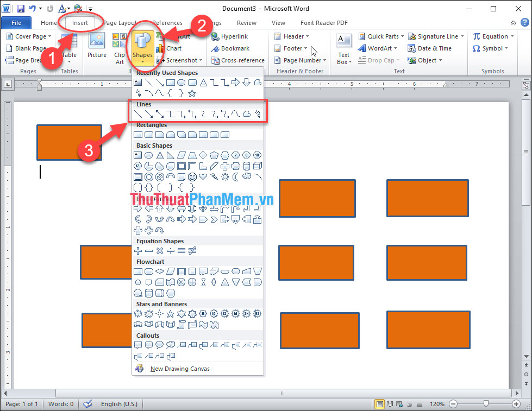
Task: Open the File tab
Action: (16, 23)
